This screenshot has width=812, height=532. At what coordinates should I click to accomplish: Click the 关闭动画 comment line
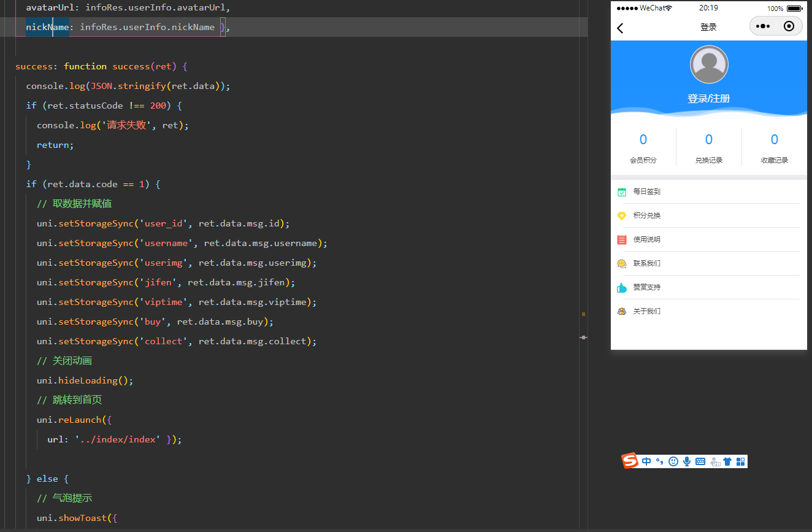click(64, 361)
